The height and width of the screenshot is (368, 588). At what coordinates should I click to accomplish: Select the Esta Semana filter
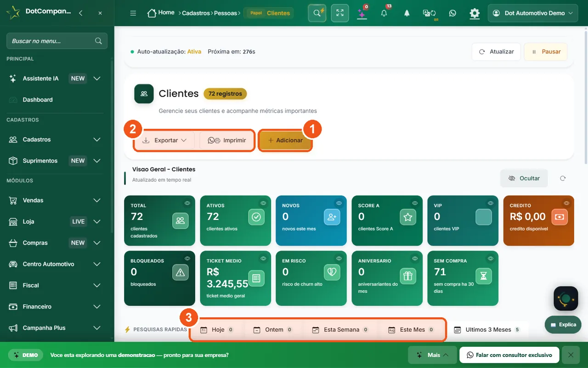340,329
